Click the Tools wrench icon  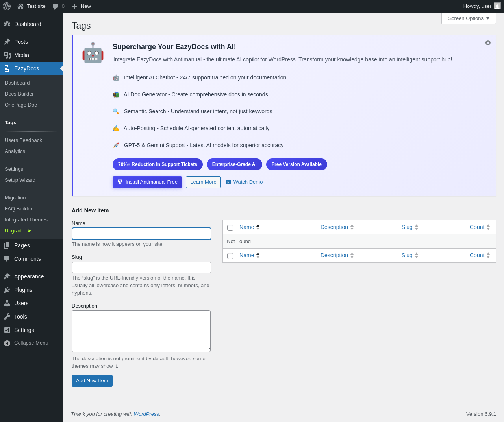(x=7, y=317)
